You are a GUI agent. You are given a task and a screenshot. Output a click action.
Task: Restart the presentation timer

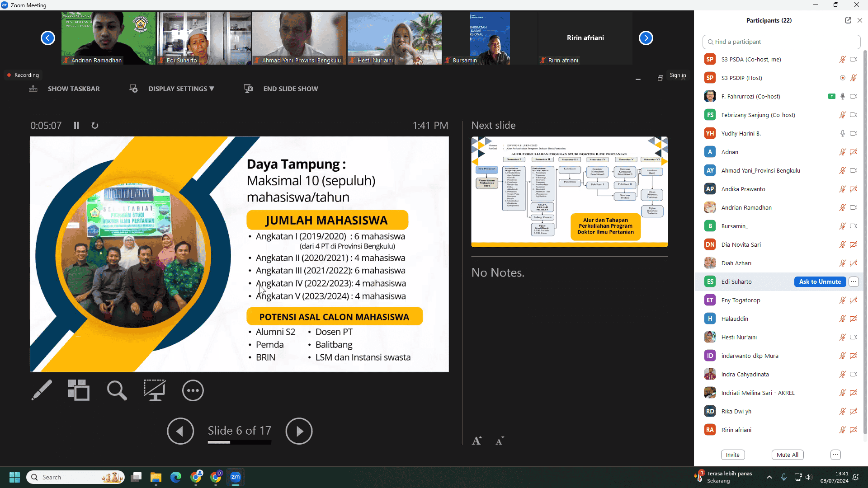coord(95,126)
